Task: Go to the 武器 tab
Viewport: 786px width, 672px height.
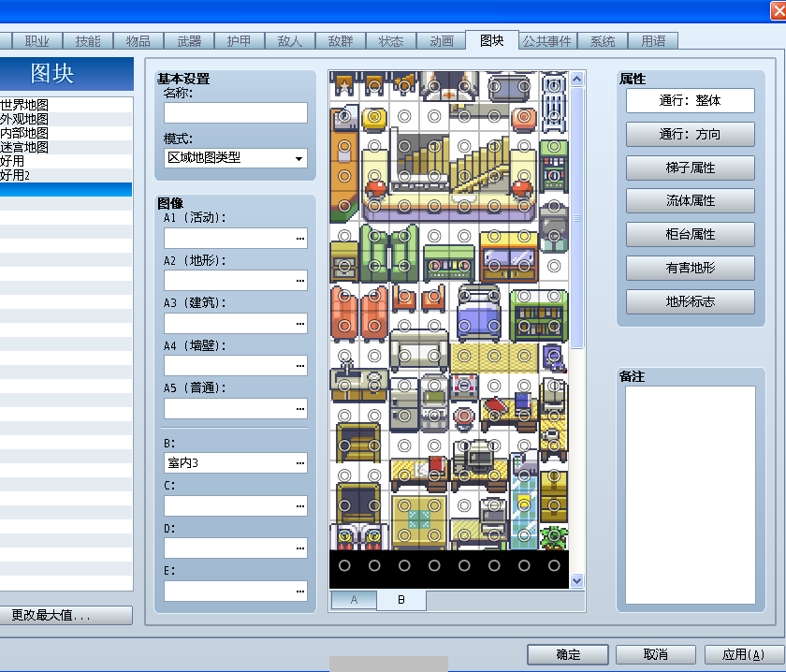Action: 189,41
